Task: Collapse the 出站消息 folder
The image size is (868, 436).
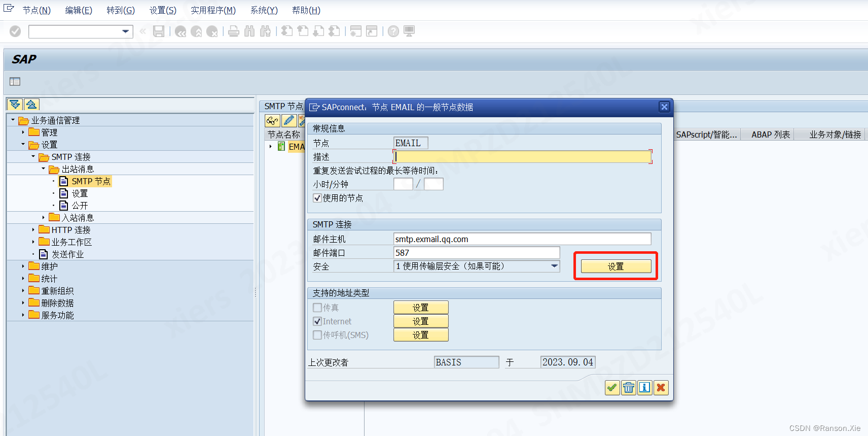Action: 43,169
